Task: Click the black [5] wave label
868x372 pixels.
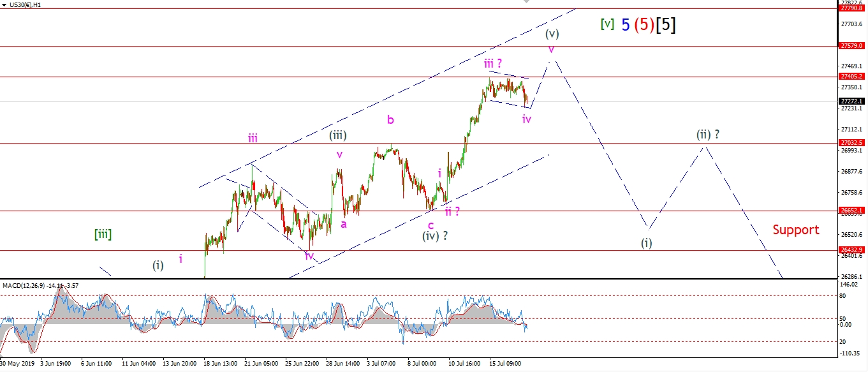Action: point(666,24)
